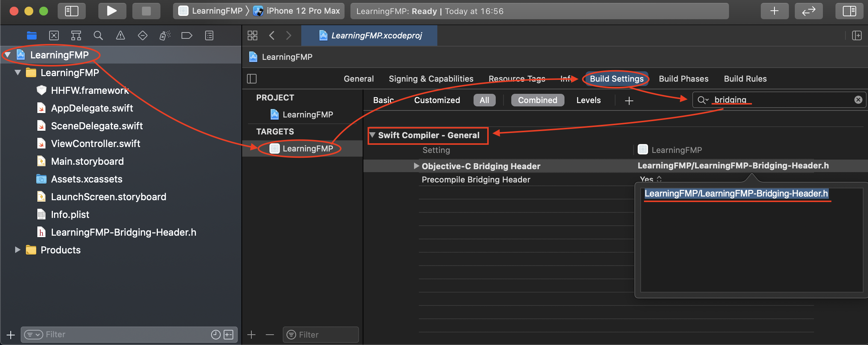The width and height of the screenshot is (868, 345).
Task: Click the add build setting plus button
Action: (629, 100)
